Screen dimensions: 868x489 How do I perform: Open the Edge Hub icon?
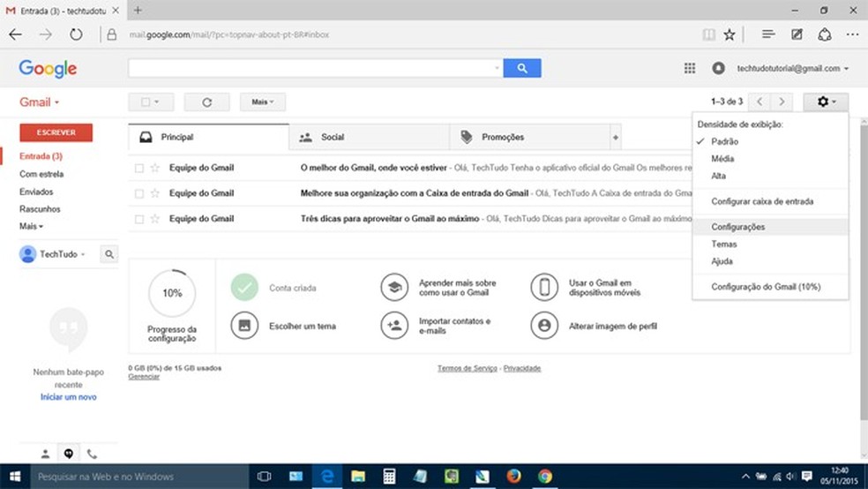coord(767,34)
